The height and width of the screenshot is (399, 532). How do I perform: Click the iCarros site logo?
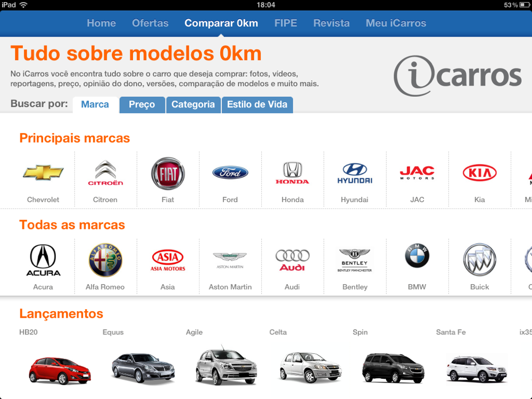coord(458,76)
